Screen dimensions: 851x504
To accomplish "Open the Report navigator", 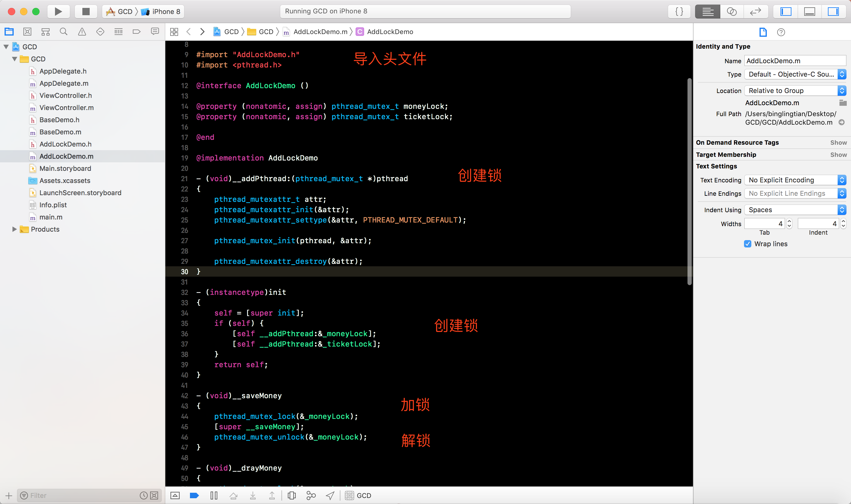I will 155,32.
